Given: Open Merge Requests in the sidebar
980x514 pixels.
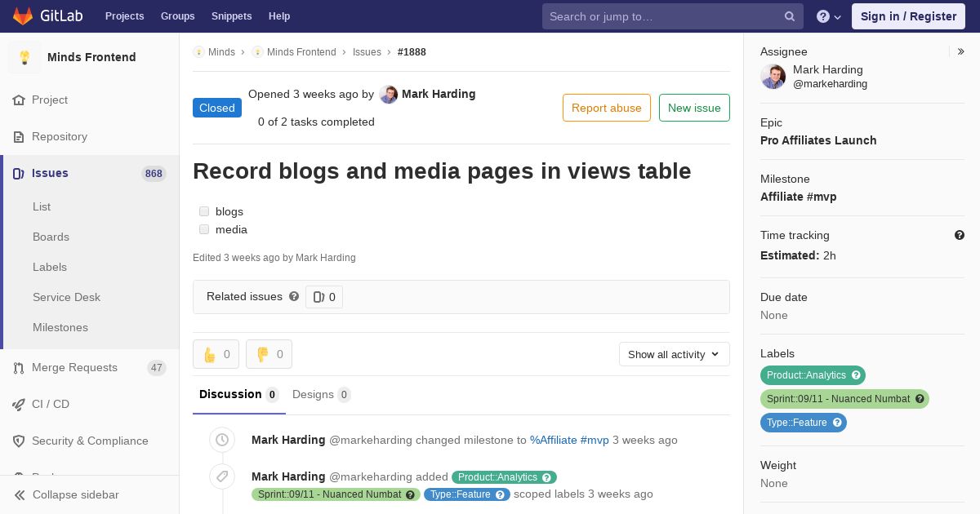Looking at the screenshot, I should [x=74, y=367].
